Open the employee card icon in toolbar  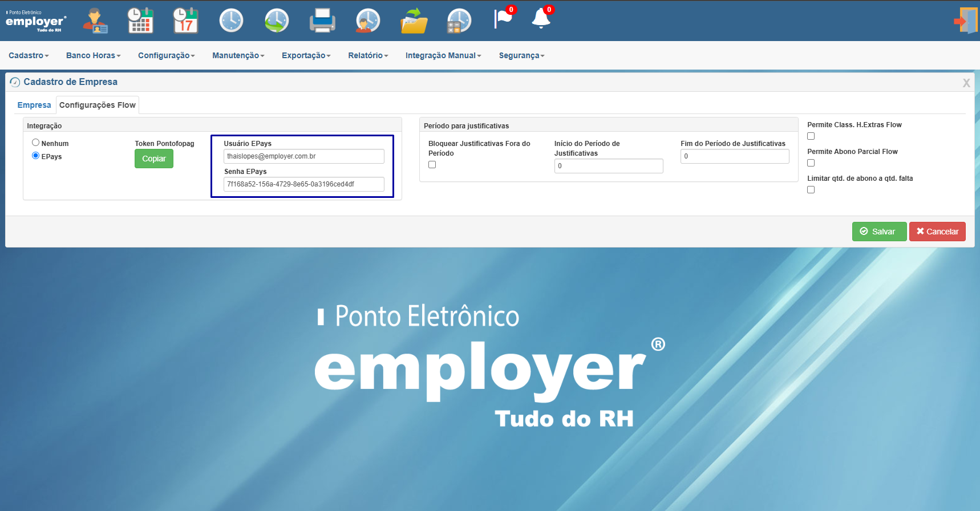(95, 21)
